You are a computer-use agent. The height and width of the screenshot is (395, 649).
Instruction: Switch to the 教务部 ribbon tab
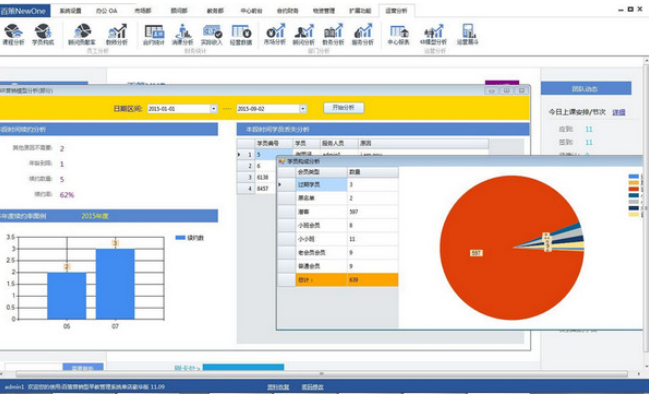215,11
